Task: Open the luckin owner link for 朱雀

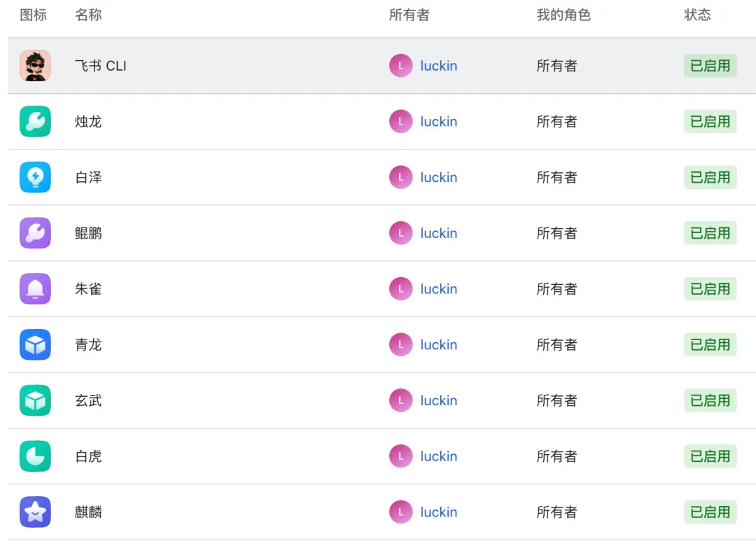Action: tap(438, 289)
